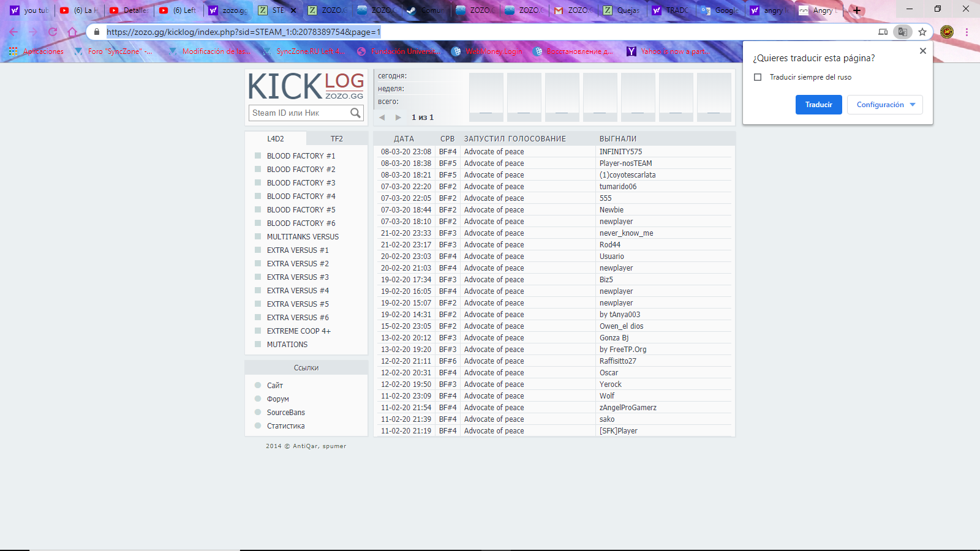This screenshot has width=980, height=551.
Task: Click the profile avatar icon
Action: [x=947, y=32]
